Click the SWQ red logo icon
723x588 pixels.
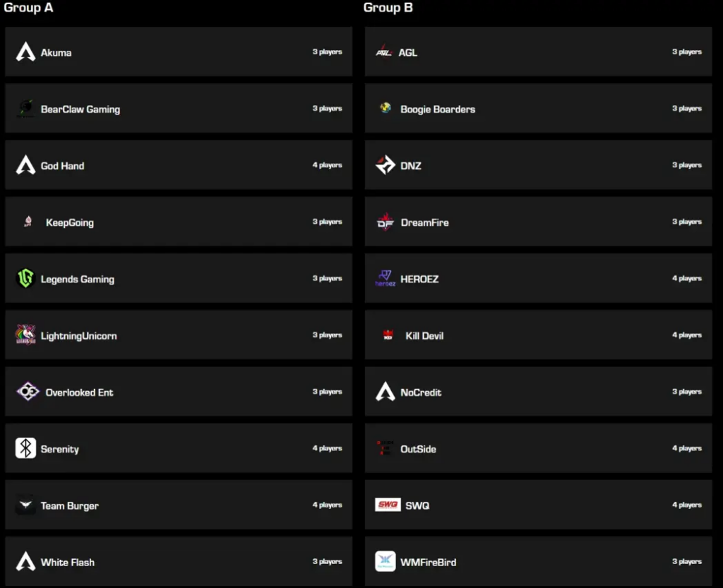tap(388, 505)
